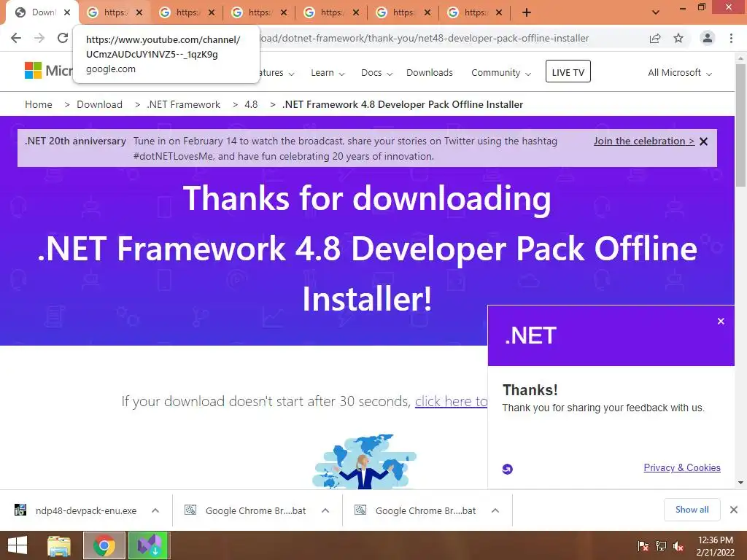Screen dimensions: 747x560
Task: Reload the current page
Action: point(63,38)
